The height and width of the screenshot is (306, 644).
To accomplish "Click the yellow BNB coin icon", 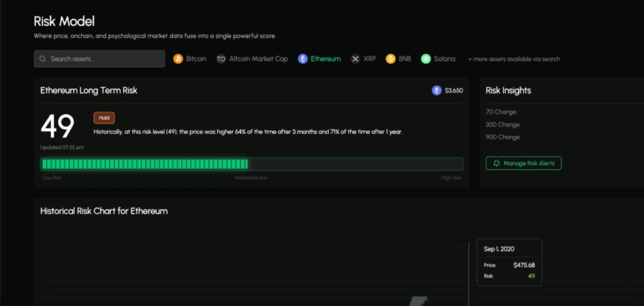I will pyautogui.click(x=391, y=59).
